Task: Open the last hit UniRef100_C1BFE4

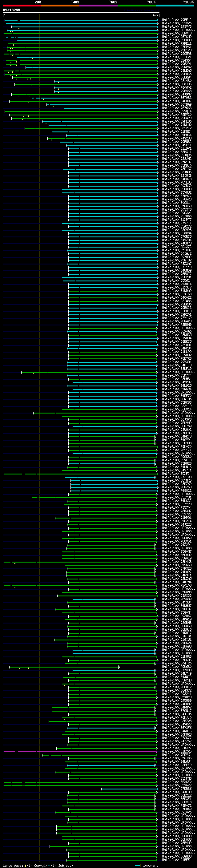Action: 177,860
